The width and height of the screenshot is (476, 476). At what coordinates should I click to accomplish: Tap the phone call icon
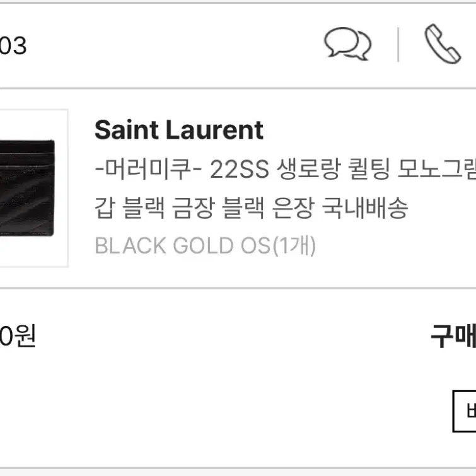pos(443,44)
